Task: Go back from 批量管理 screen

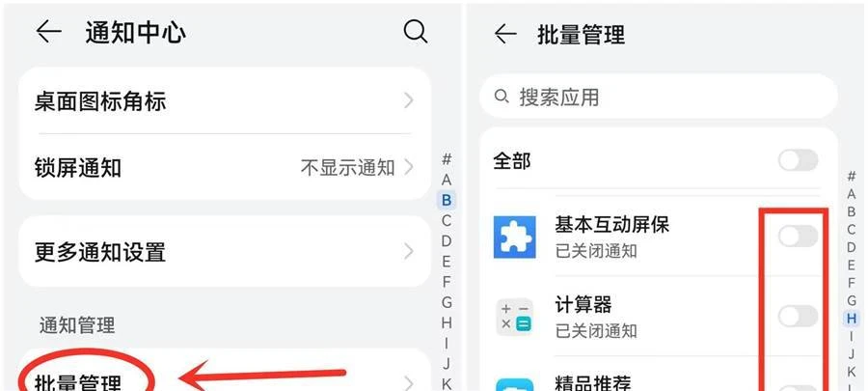Action: (x=505, y=34)
